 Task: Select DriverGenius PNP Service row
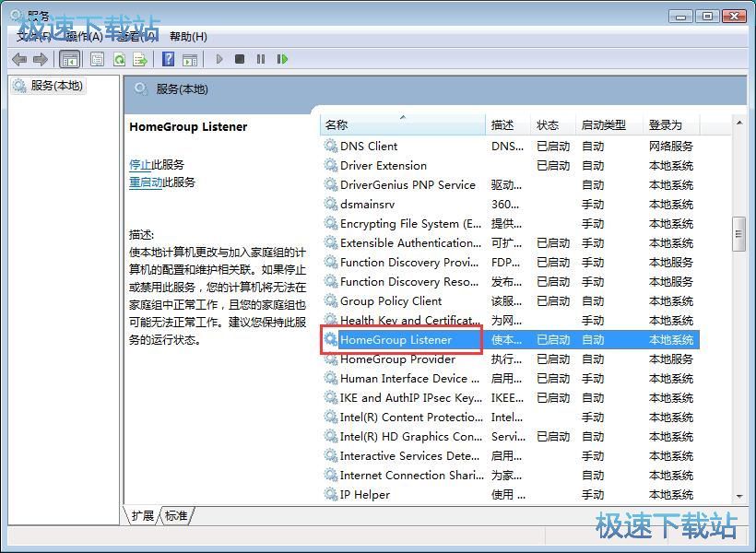(510, 185)
